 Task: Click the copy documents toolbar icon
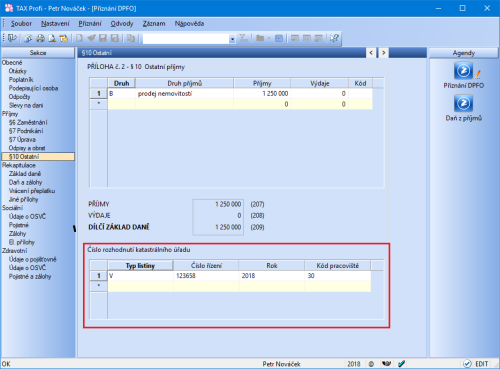pyautogui.click(x=131, y=38)
